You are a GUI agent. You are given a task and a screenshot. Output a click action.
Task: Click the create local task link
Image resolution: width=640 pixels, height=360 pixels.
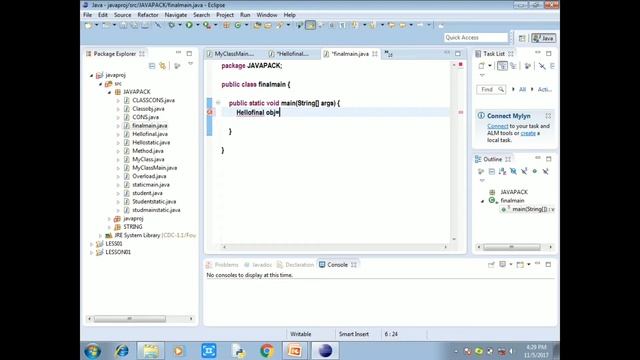pyautogui.click(x=528, y=133)
